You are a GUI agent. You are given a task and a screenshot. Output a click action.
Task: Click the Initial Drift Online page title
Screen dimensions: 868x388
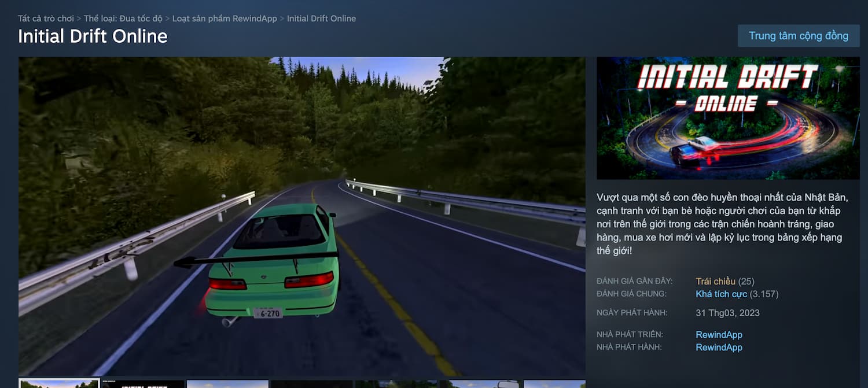pos(93,36)
